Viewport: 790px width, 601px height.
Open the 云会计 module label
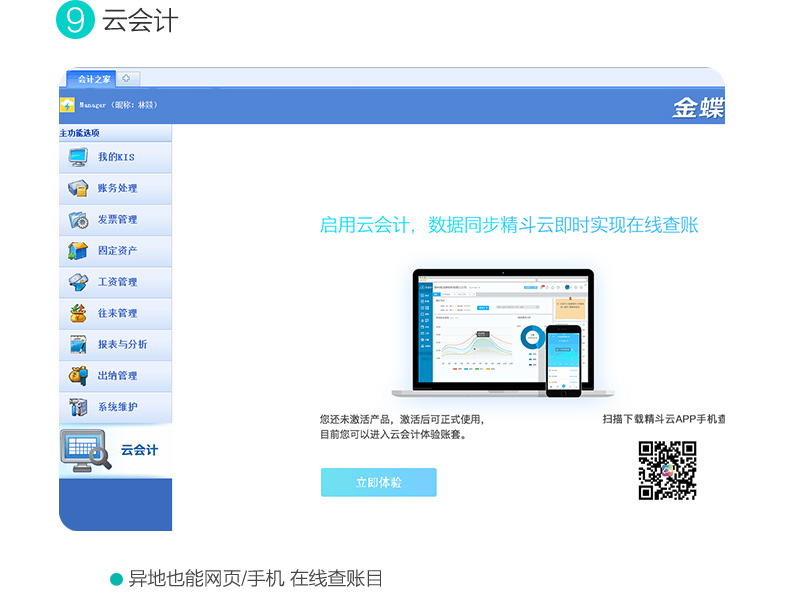tap(140, 450)
